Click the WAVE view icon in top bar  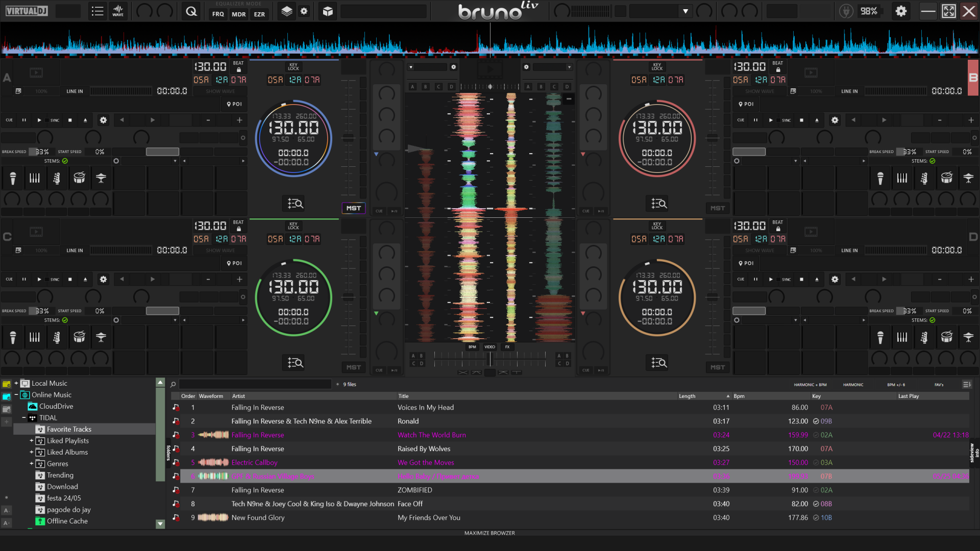118,11
